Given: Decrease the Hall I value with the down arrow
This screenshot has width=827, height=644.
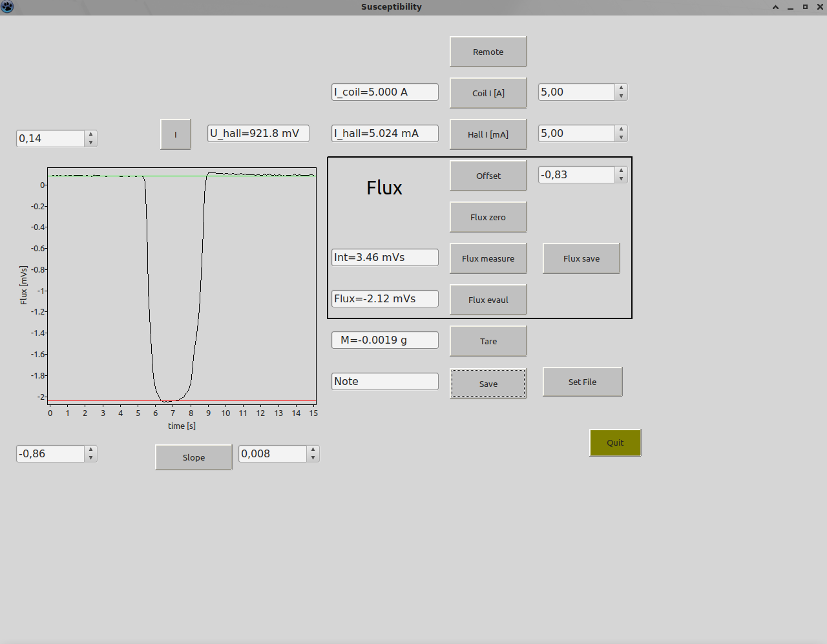Looking at the screenshot, I should coord(621,137).
